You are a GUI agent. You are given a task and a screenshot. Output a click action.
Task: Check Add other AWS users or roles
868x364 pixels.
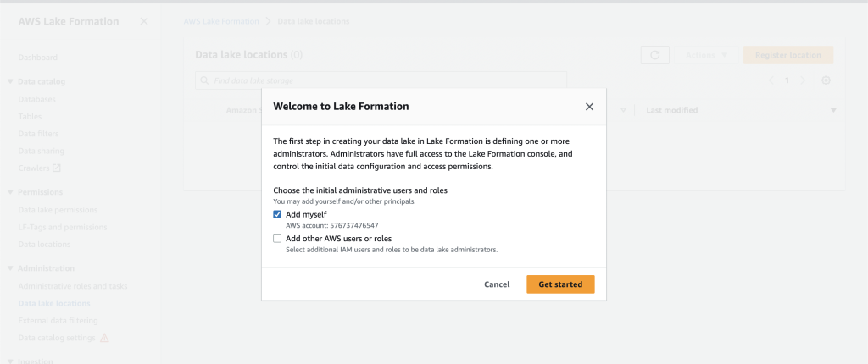277,239
